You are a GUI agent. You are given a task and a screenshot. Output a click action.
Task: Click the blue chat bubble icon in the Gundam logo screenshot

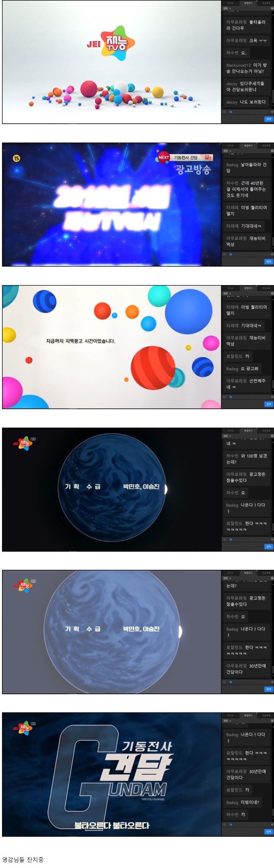[231, 825]
